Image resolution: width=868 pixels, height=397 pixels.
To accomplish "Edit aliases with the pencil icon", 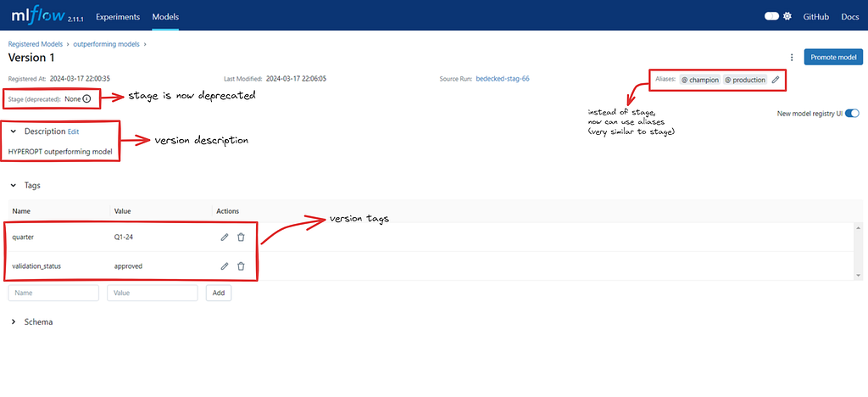I will pyautogui.click(x=776, y=80).
